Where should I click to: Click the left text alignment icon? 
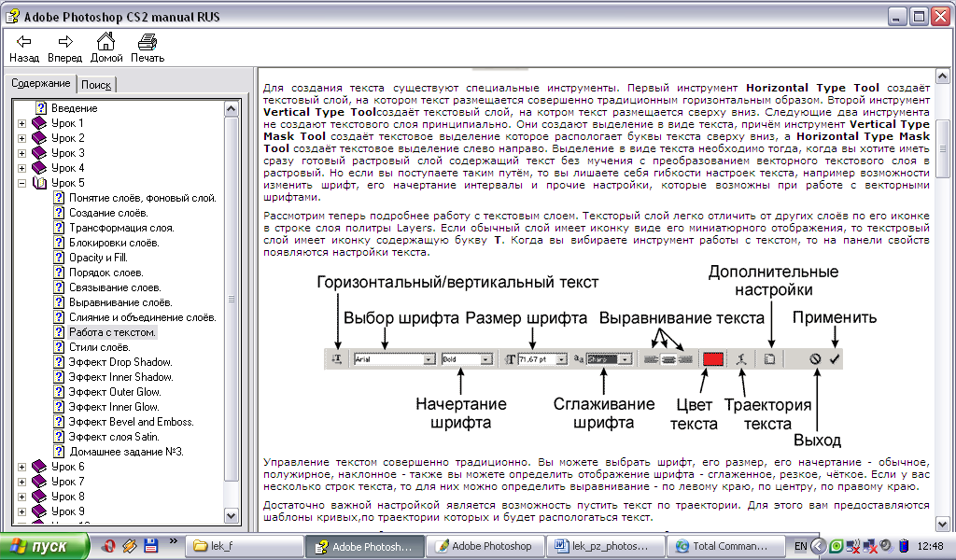(651, 359)
